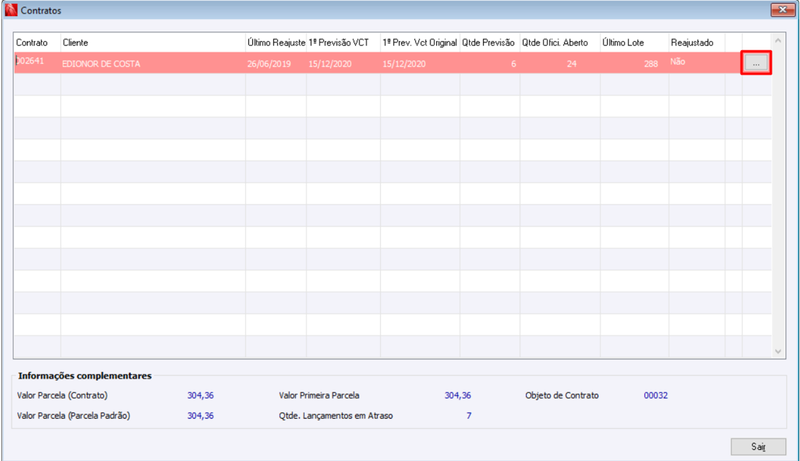Click the Qtde Previsão column header
Image resolution: width=800 pixels, height=461 pixels.
point(488,43)
